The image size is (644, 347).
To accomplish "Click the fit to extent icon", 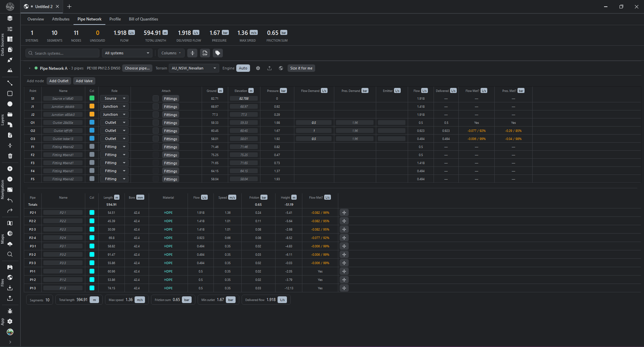I will (10, 190).
